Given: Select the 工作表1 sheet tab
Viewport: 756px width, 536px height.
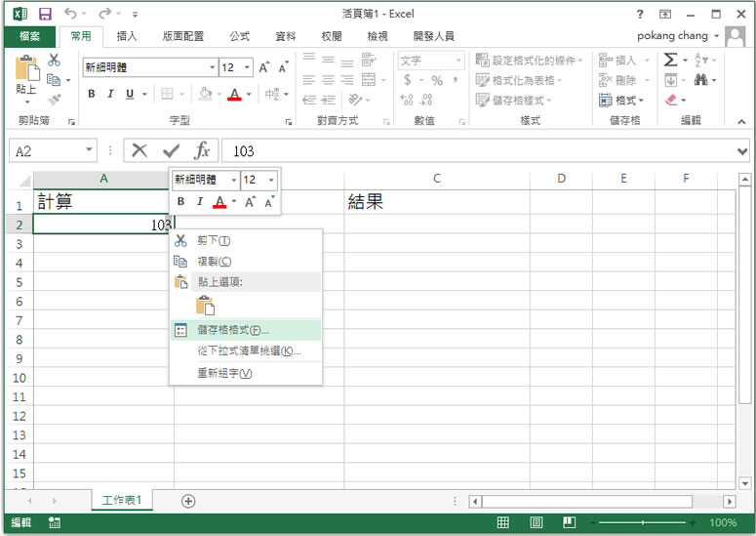Looking at the screenshot, I should [x=122, y=500].
